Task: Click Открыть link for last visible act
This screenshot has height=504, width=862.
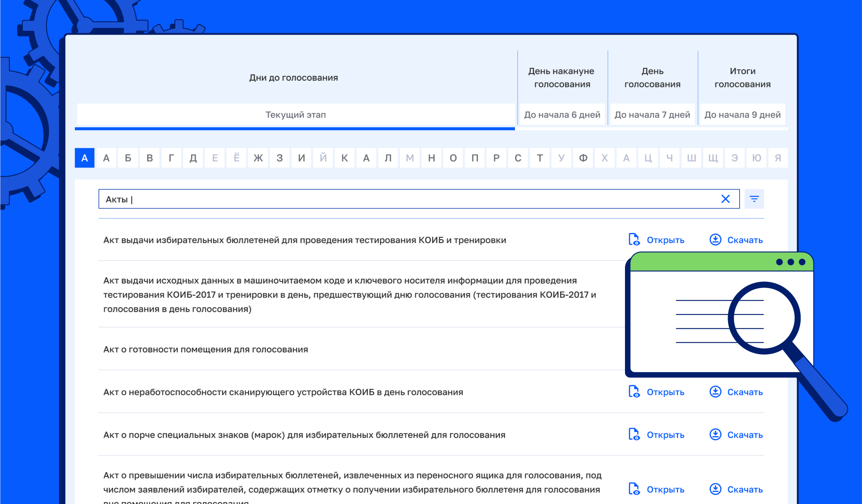Action: point(665,489)
